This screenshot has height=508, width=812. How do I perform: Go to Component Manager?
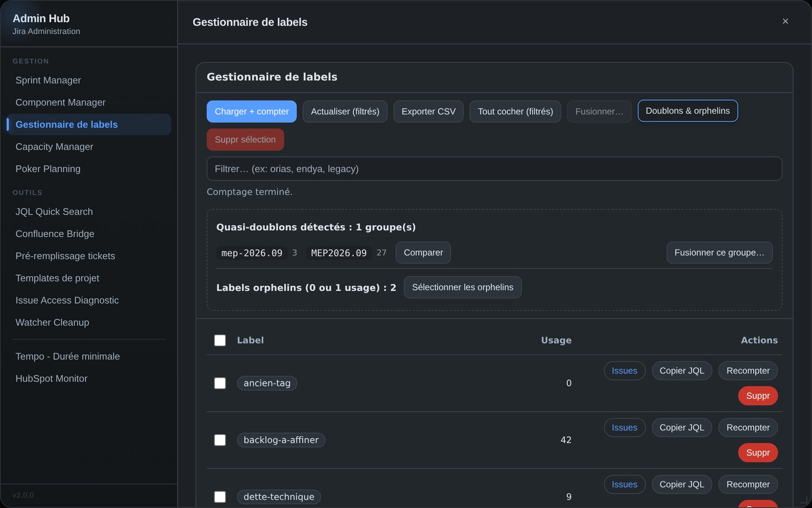tap(89, 102)
